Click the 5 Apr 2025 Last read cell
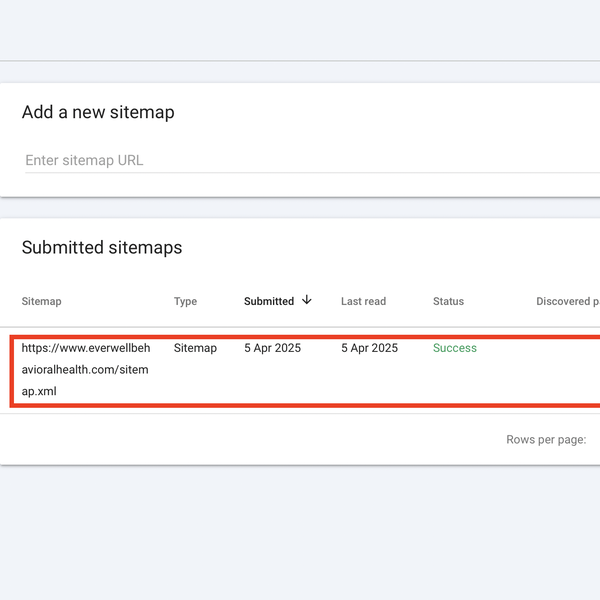This screenshot has width=600, height=600. click(369, 348)
